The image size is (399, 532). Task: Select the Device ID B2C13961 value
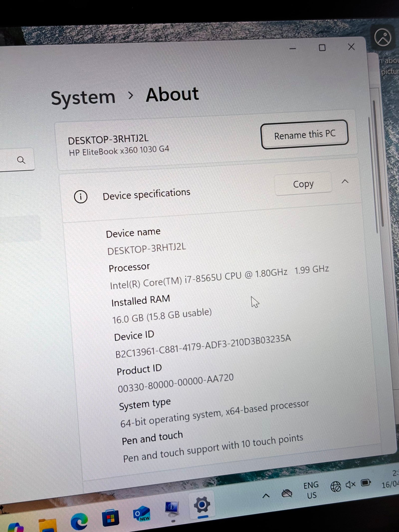203,346
